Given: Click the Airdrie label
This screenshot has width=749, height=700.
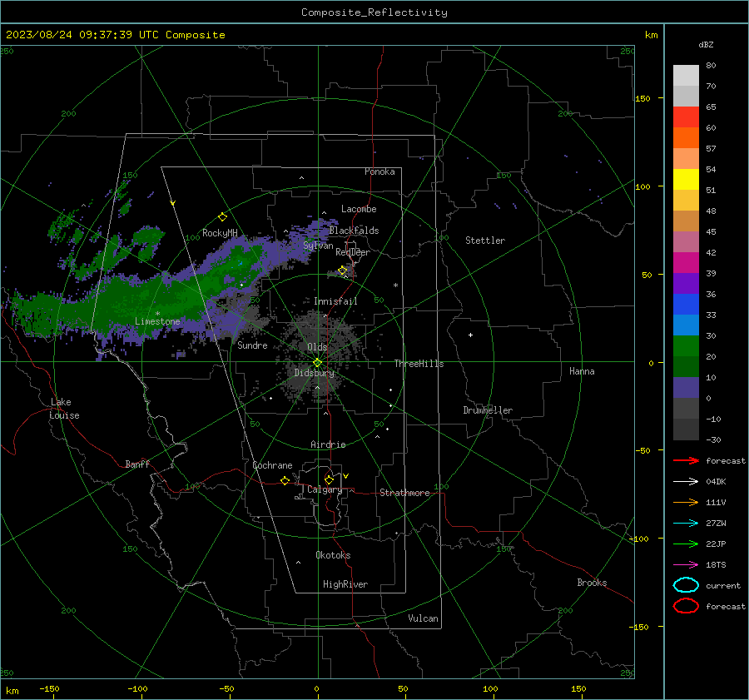Looking at the screenshot, I should coord(328,444).
